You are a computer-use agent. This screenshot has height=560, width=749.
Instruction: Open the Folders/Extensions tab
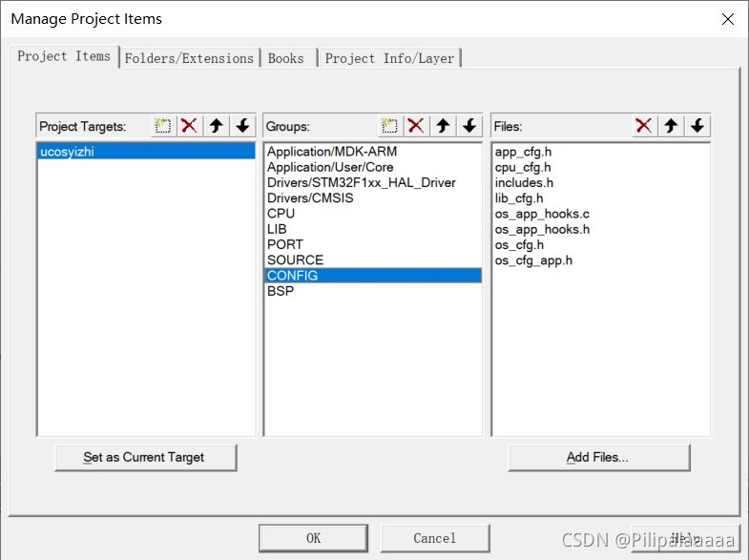coord(189,58)
